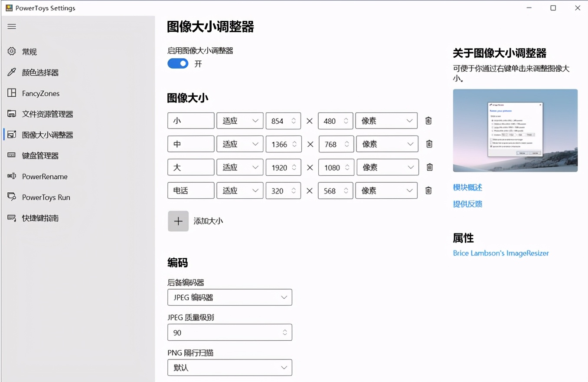This screenshot has width=588, height=382.
Task: Click the Image Resizer preview thumbnail
Action: 515,130
